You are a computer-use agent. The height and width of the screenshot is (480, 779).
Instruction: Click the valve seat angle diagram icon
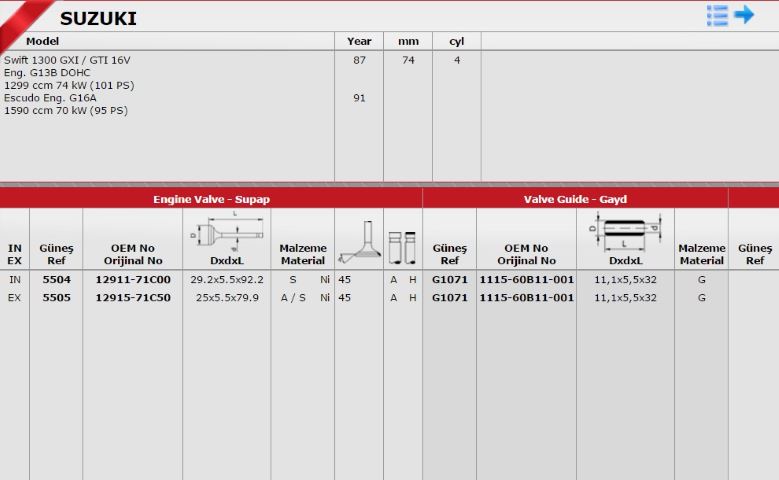[359, 242]
